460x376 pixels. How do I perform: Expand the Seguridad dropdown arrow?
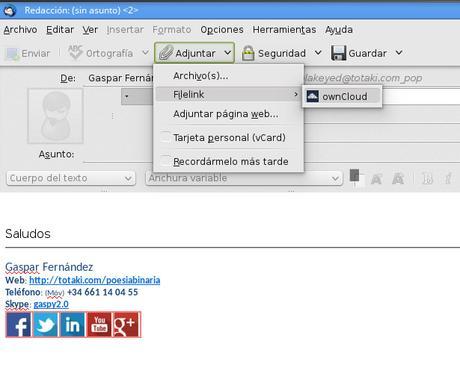(318, 53)
